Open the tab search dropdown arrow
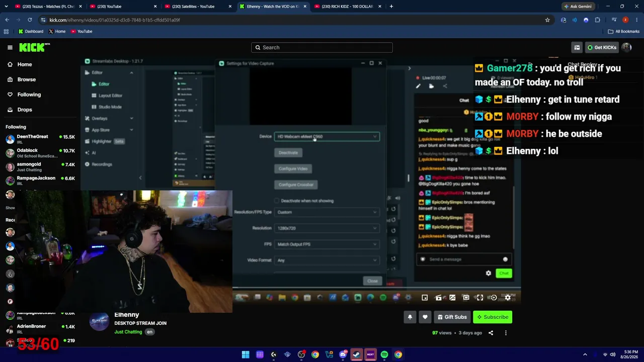644x362 pixels. click(7, 7)
